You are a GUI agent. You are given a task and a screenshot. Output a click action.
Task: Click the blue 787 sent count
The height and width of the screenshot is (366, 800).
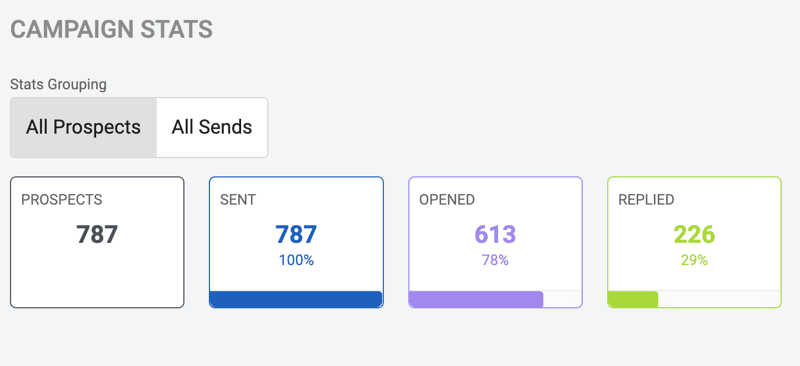point(296,234)
